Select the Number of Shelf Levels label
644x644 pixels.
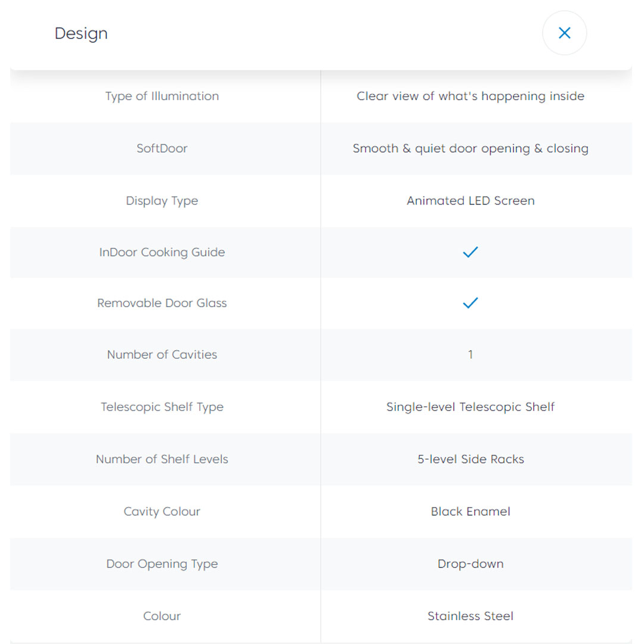tap(162, 459)
